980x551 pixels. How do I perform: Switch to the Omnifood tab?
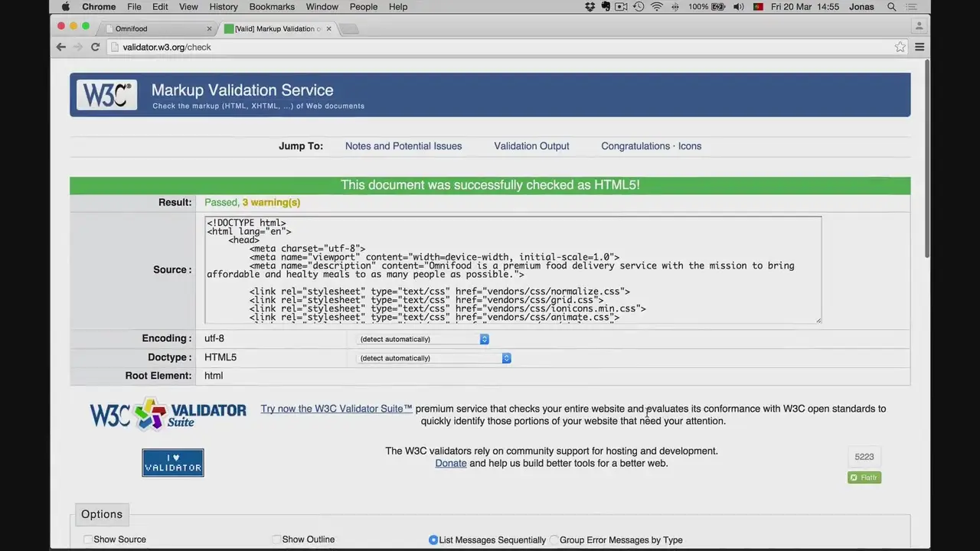point(157,29)
